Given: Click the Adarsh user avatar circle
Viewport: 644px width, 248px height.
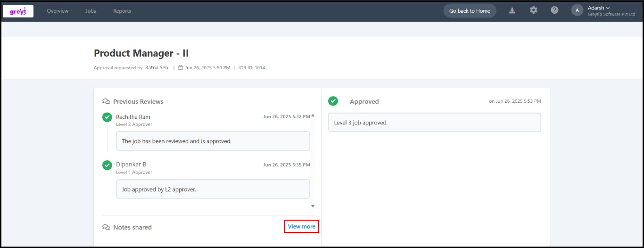Looking at the screenshot, I should (x=577, y=10).
